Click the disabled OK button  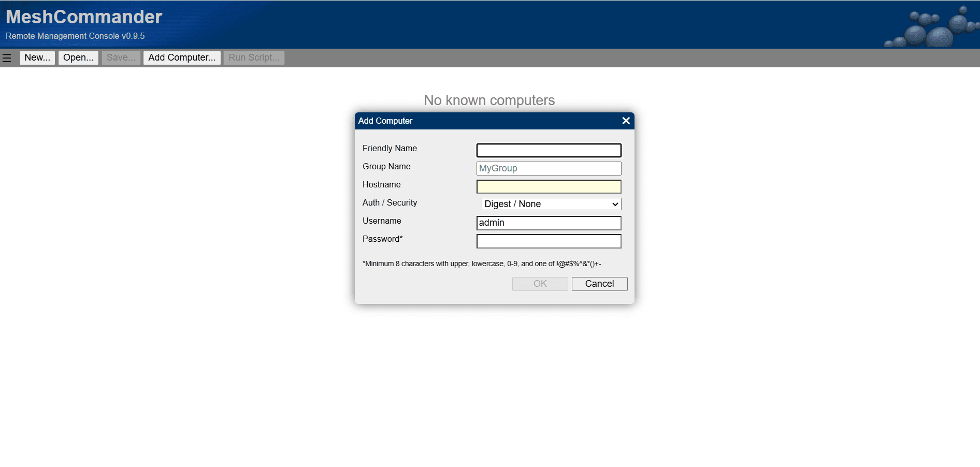pyautogui.click(x=540, y=284)
